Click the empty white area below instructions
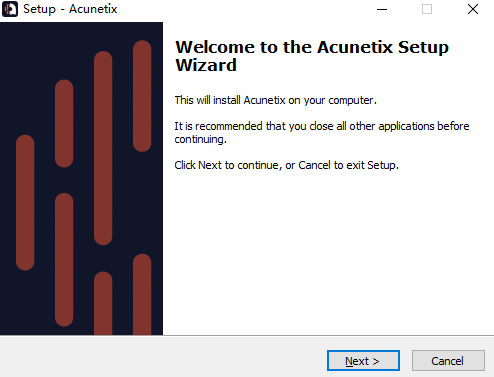The image size is (494, 377). 328,253
